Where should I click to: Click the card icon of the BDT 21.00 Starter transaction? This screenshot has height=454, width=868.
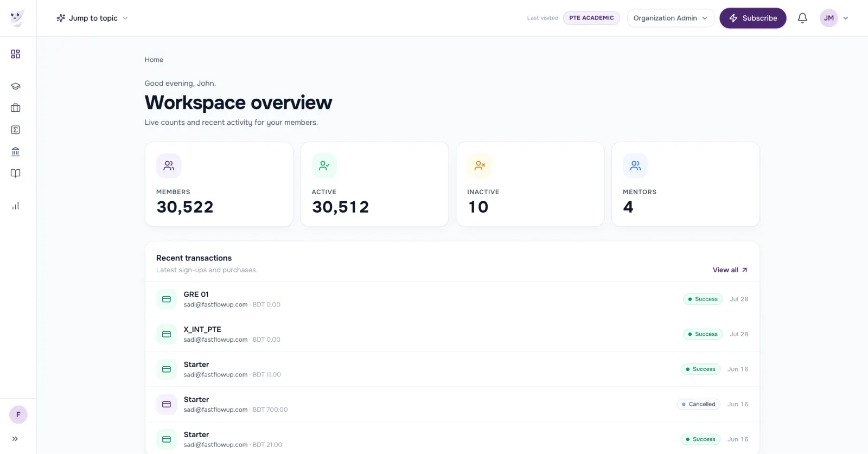tap(167, 439)
